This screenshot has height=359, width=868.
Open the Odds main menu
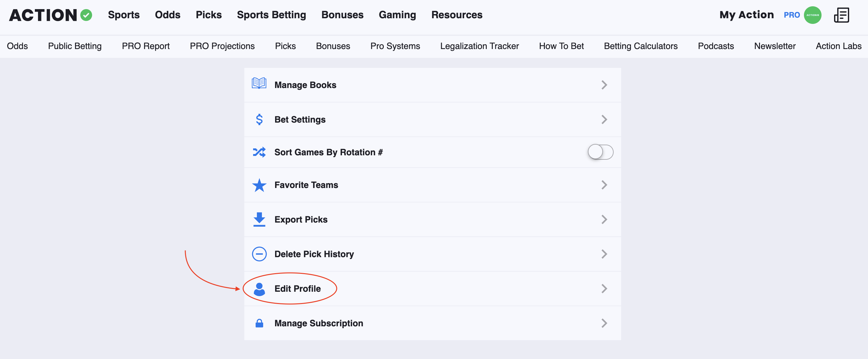coord(167,15)
